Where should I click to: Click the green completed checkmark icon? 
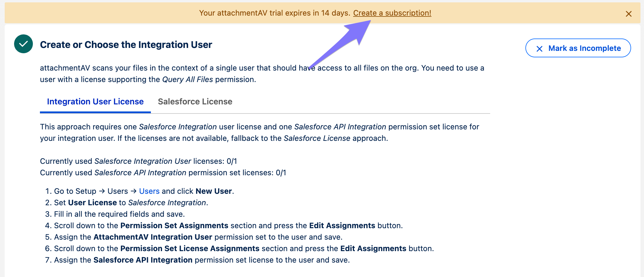23,44
